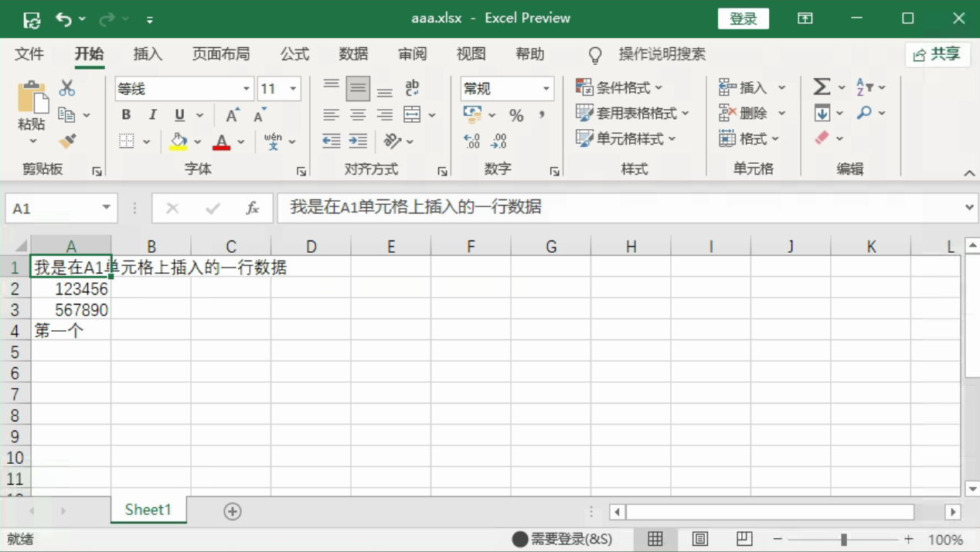This screenshot has width=980, height=552.
Task: Open the Name Box dropdown arrow
Action: (106, 208)
